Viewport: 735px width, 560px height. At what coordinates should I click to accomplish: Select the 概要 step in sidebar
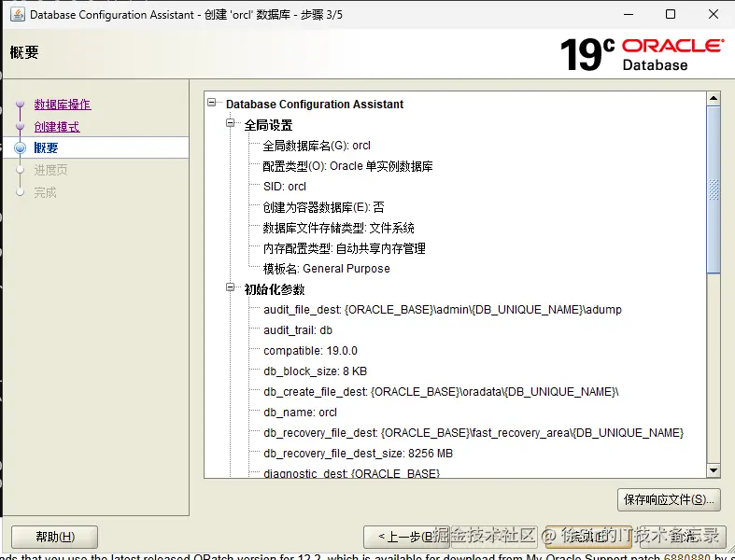(46, 148)
